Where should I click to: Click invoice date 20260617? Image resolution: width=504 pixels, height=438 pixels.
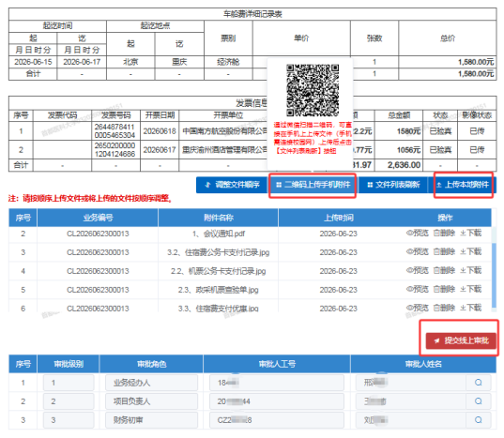(160, 150)
